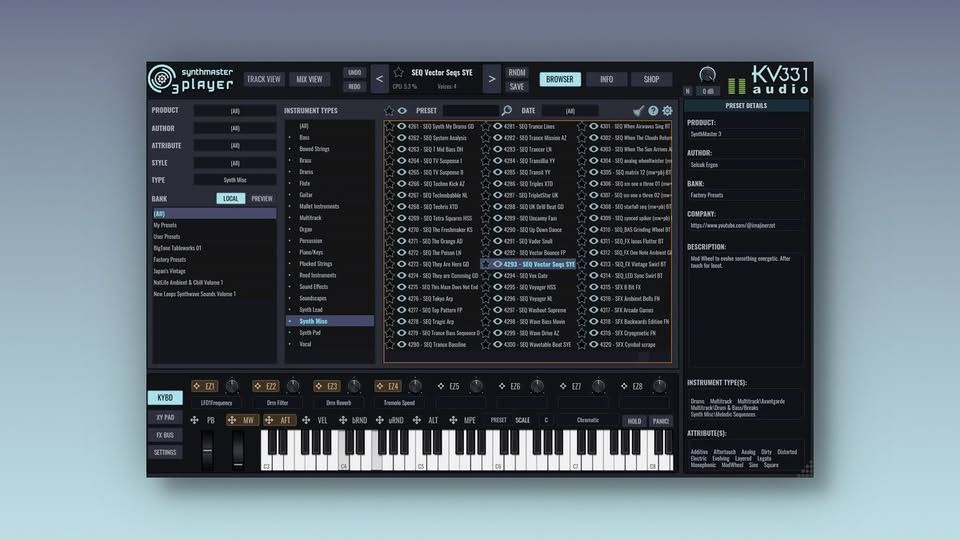Open browser settings gear icon
Image resolution: width=960 pixels, height=540 pixels.
pos(667,111)
